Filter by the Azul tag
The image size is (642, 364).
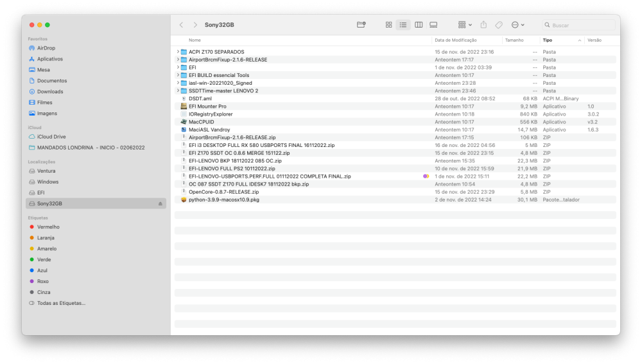pyautogui.click(x=42, y=270)
